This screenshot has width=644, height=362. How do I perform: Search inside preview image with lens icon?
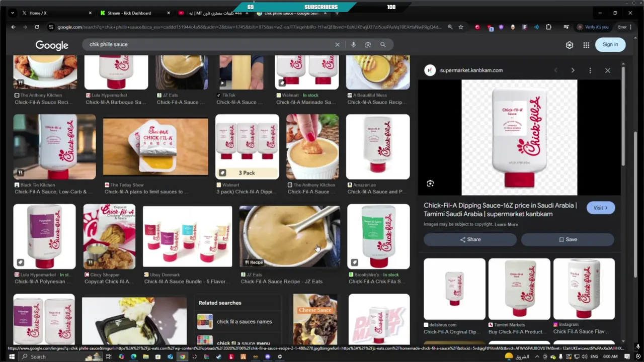coord(430,184)
